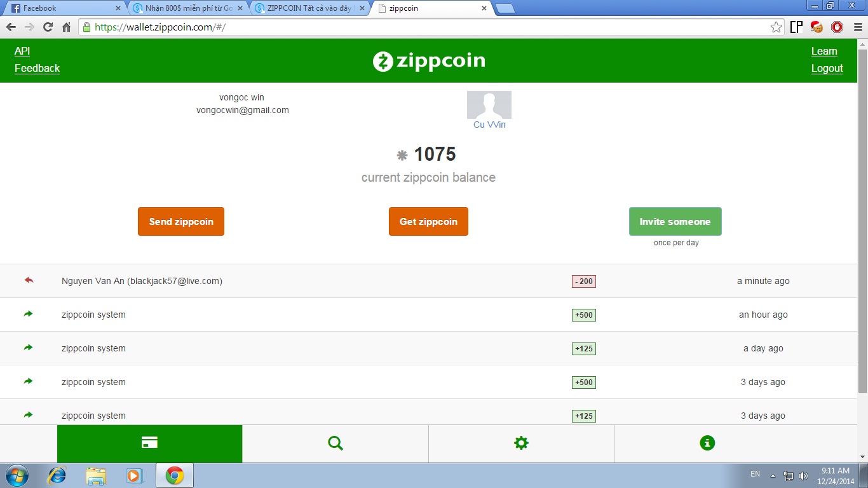The image size is (868, 488).
Task: Click the zippcoin logo in the header
Action: point(429,61)
